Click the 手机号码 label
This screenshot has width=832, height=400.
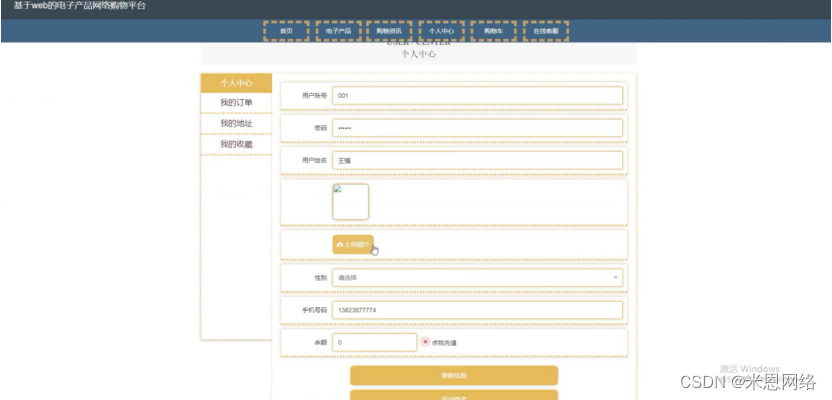(314, 310)
